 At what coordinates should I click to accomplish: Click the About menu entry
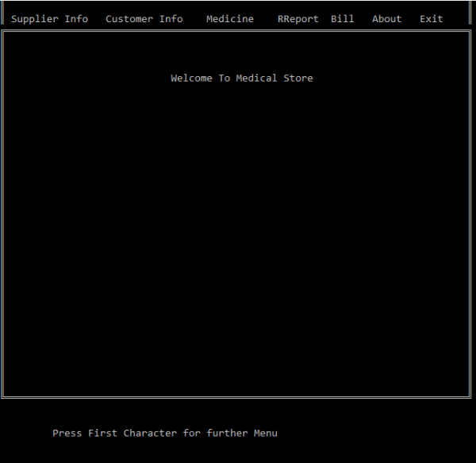pyautogui.click(x=386, y=19)
